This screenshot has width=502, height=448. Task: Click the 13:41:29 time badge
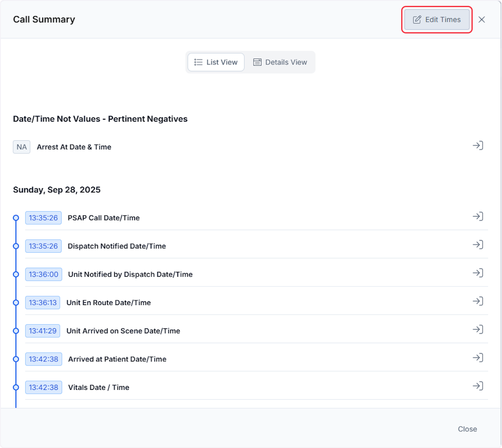43,331
